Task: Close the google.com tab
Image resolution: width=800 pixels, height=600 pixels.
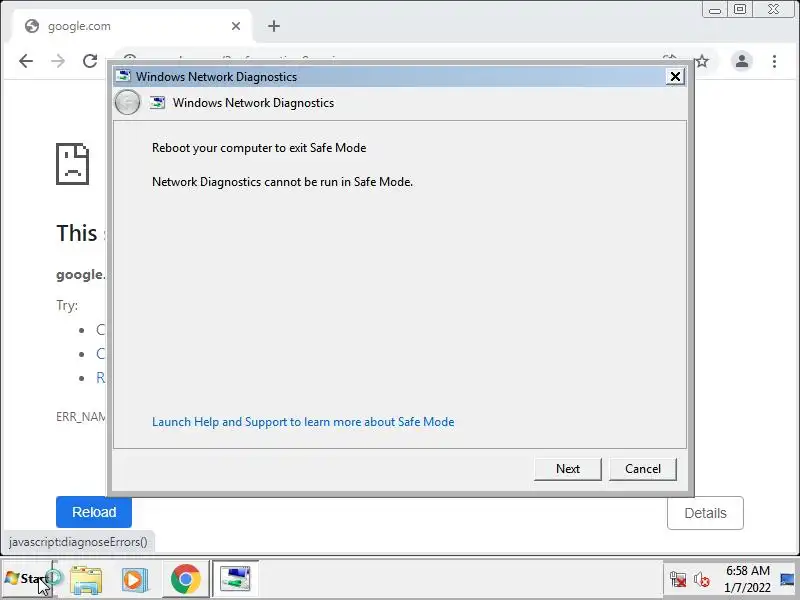Action: tap(236, 26)
